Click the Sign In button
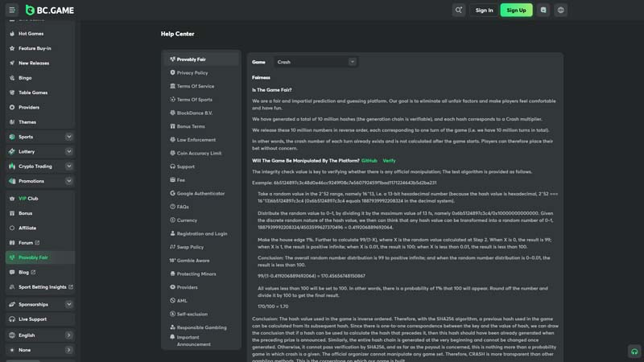Image resolution: width=644 pixels, height=362 pixels. coord(484,10)
